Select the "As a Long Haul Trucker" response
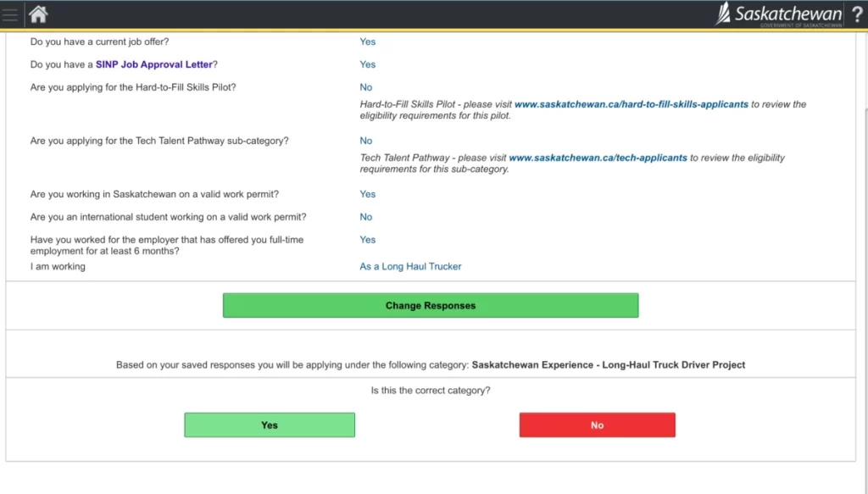Image resolution: width=868 pixels, height=494 pixels. pyautogui.click(x=410, y=266)
